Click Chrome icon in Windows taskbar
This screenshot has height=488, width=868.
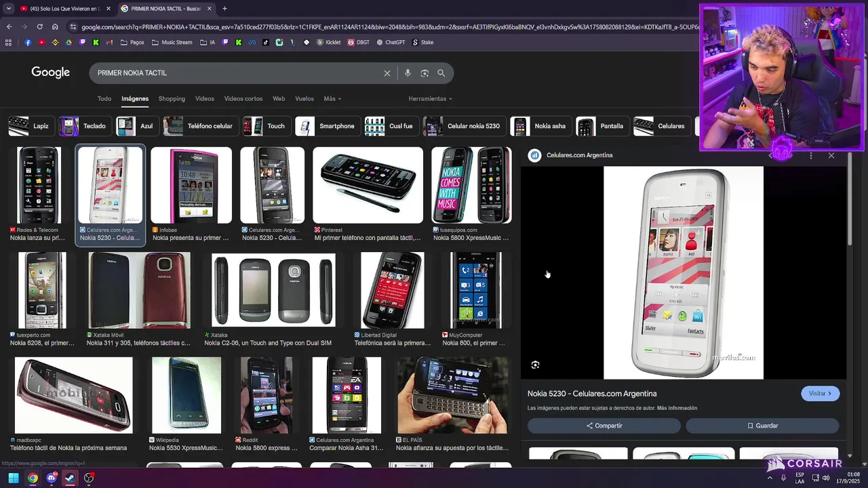tap(33, 478)
